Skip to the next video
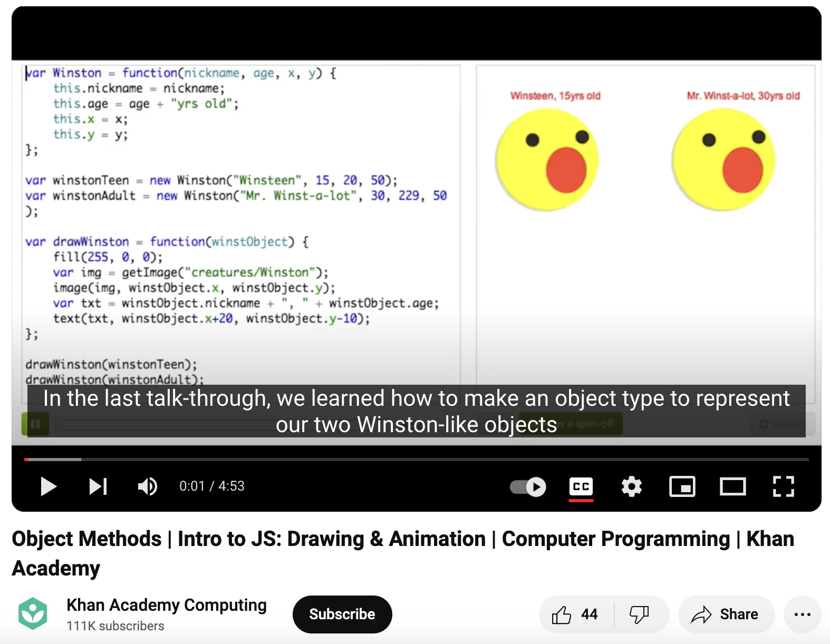The width and height of the screenshot is (830, 644). coord(98,486)
